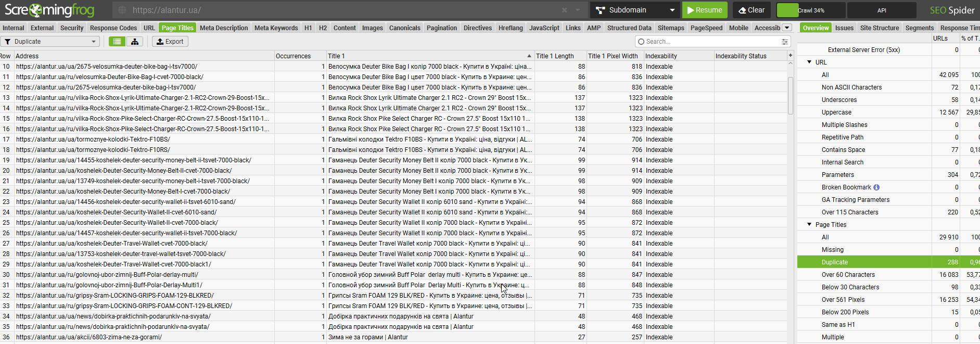Open the Internal tab

coord(14,28)
